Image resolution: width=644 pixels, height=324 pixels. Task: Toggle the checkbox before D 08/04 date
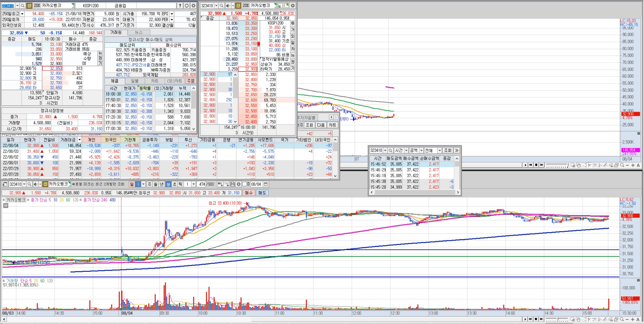[x=244, y=184]
